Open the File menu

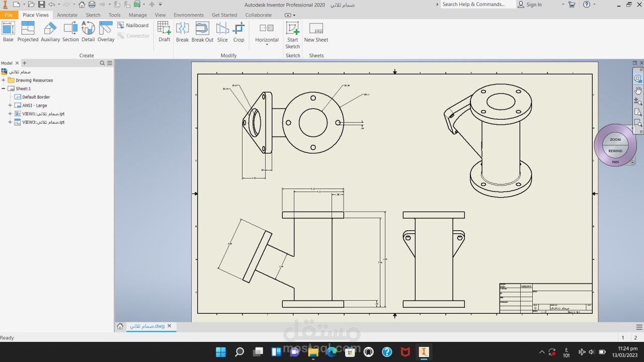[x=9, y=15]
